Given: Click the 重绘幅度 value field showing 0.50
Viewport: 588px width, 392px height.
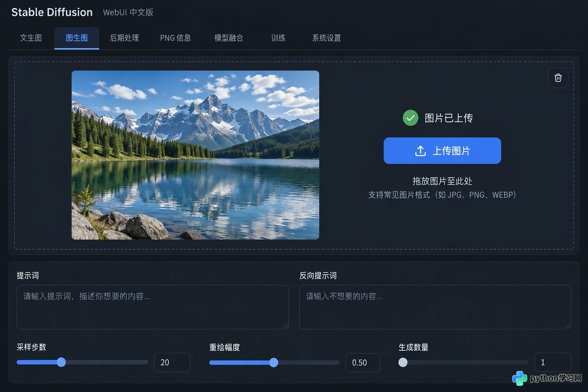Looking at the screenshot, I should [363, 362].
